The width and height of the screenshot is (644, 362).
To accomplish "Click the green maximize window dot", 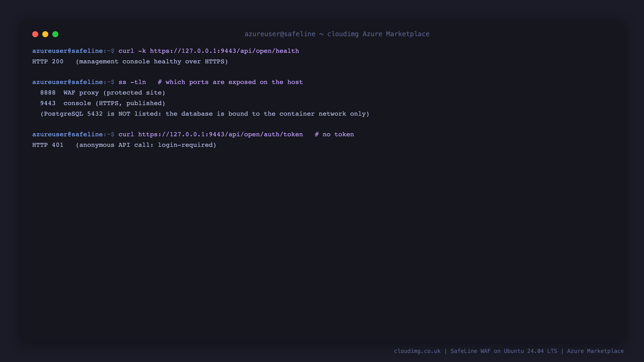I will tap(55, 34).
